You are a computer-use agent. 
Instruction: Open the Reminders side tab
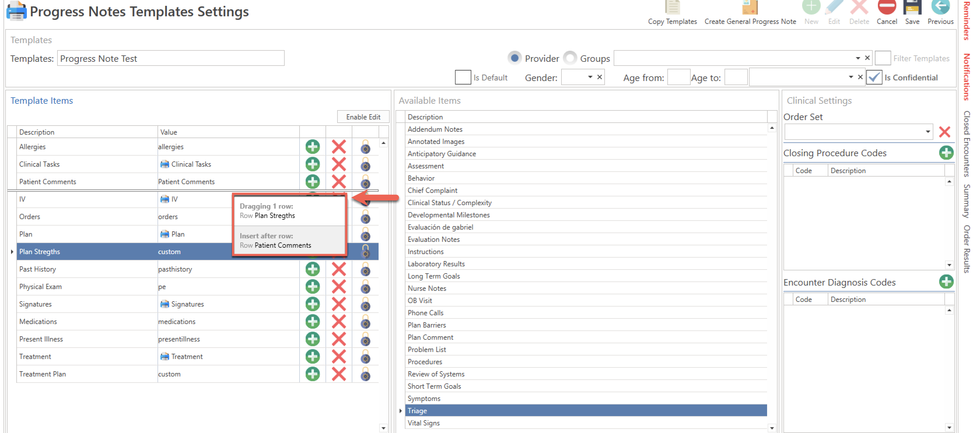pos(966,21)
